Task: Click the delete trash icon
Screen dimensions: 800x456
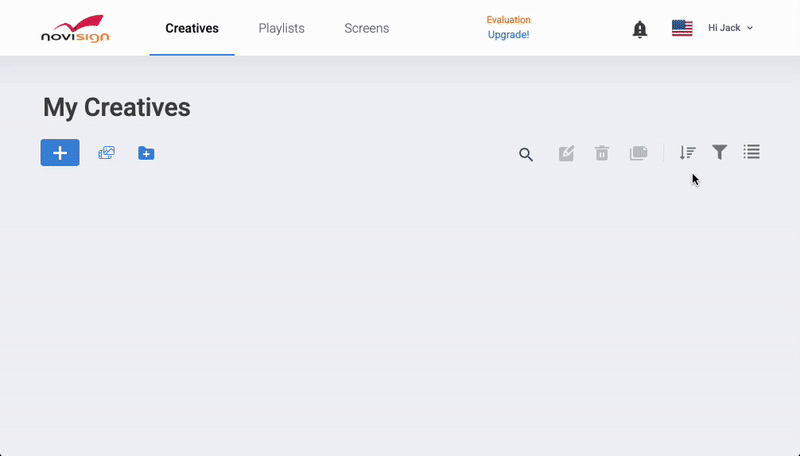Action: coord(602,153)
